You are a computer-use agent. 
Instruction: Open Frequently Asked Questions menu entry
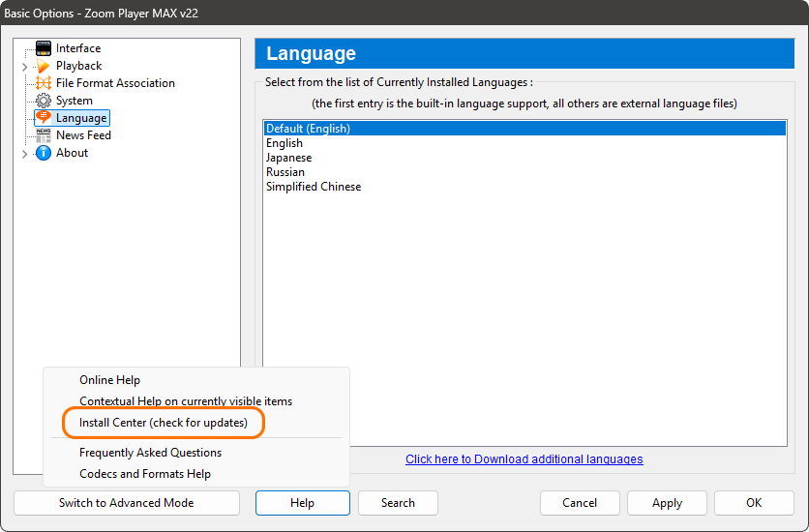pos(150,453)
